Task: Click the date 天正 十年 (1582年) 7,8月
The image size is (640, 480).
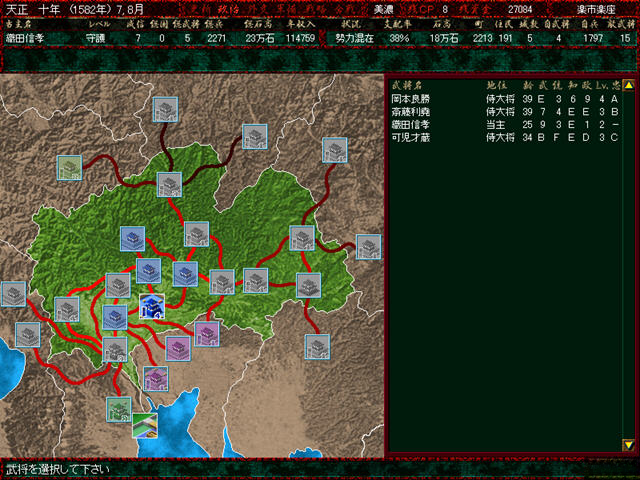Action: (75, 9)
